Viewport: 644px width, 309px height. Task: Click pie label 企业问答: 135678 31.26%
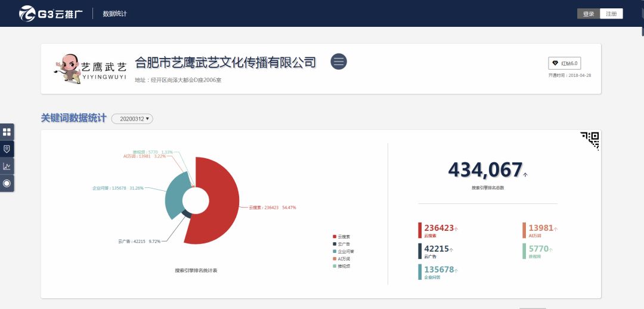coord(118,188)
